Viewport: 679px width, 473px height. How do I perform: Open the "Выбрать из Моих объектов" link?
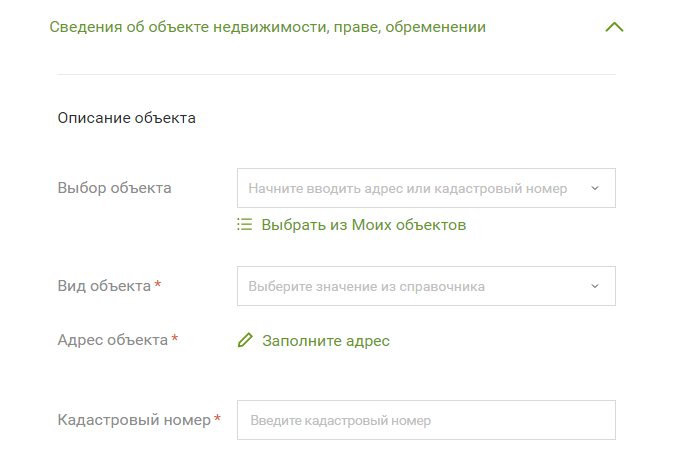click(364, 225)
